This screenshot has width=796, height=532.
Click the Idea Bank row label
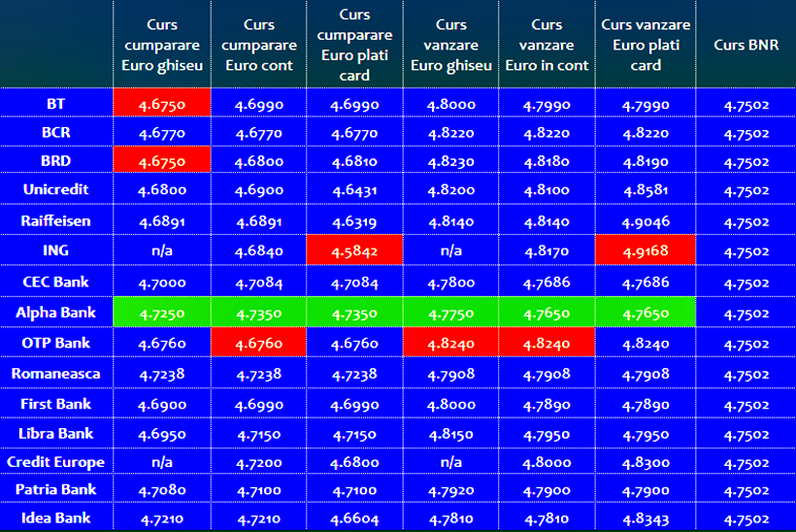pos(56,517)
